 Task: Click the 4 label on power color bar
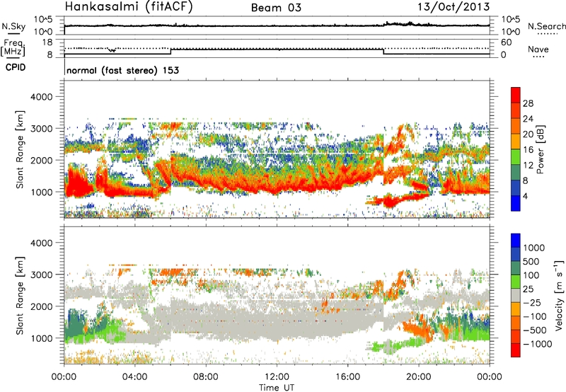tap(525, 197)
